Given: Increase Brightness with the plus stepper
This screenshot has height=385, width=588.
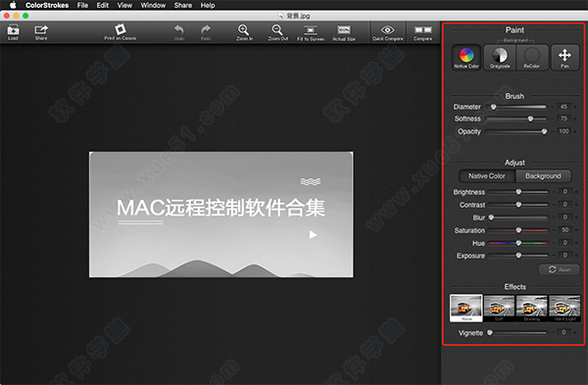Looking at the screenshot, I should pos(576,192).
